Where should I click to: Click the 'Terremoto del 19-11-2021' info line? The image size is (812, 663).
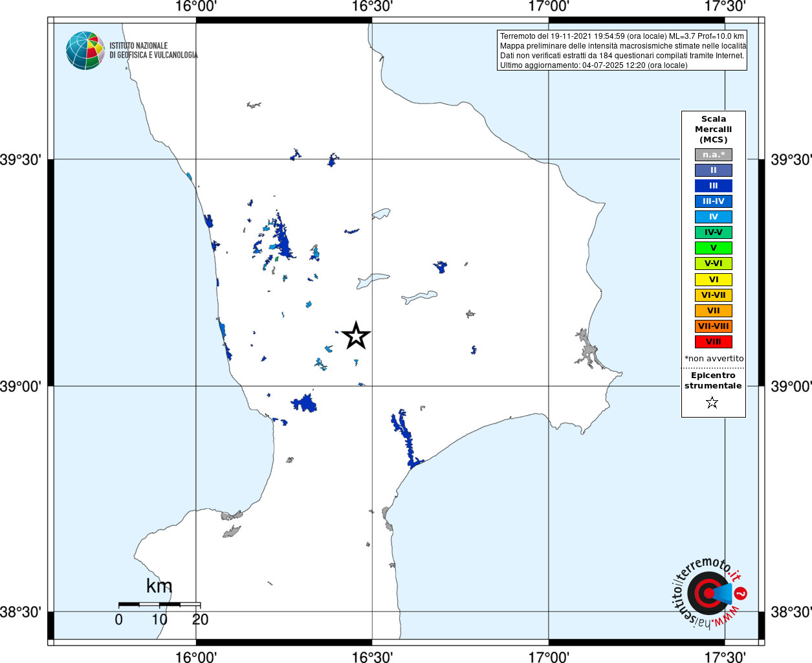tap(622, 36)
